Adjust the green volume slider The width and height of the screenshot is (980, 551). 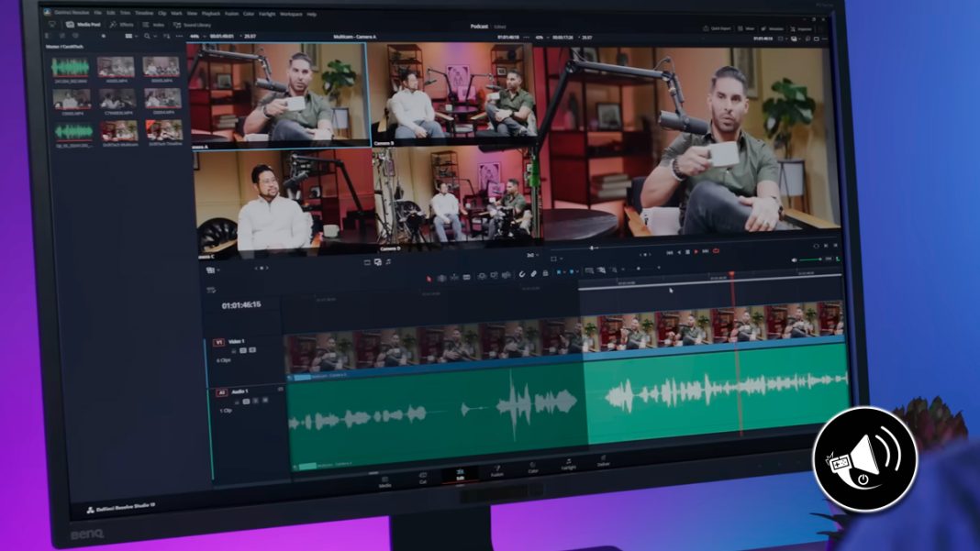point(807,259)
